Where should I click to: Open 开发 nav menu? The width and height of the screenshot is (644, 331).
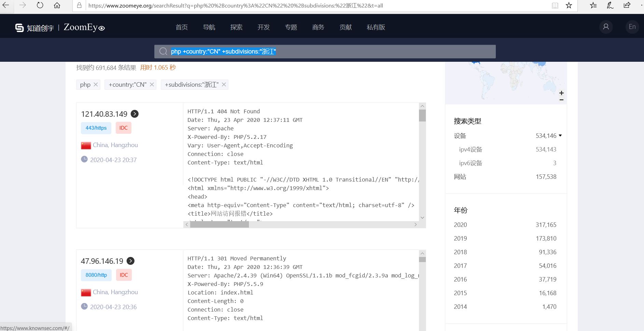coord(264,27)
